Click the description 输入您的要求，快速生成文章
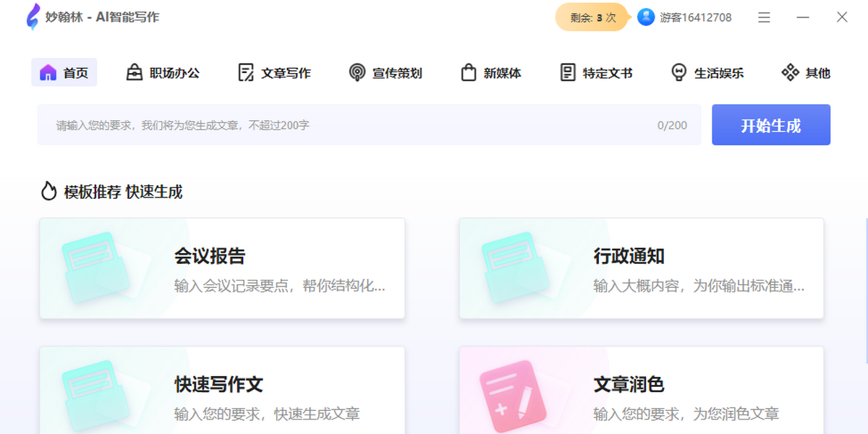868x434 pixels. [267, 414]
